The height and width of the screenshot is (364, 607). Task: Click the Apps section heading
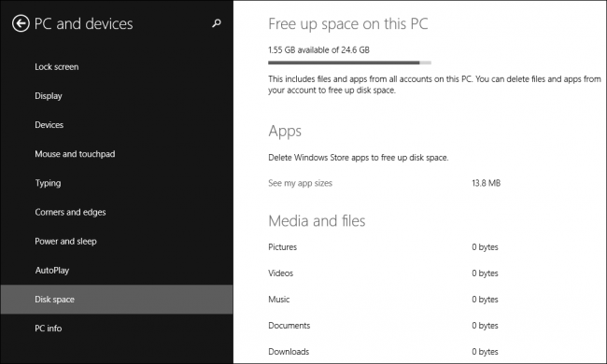click(x=285, y=132)
